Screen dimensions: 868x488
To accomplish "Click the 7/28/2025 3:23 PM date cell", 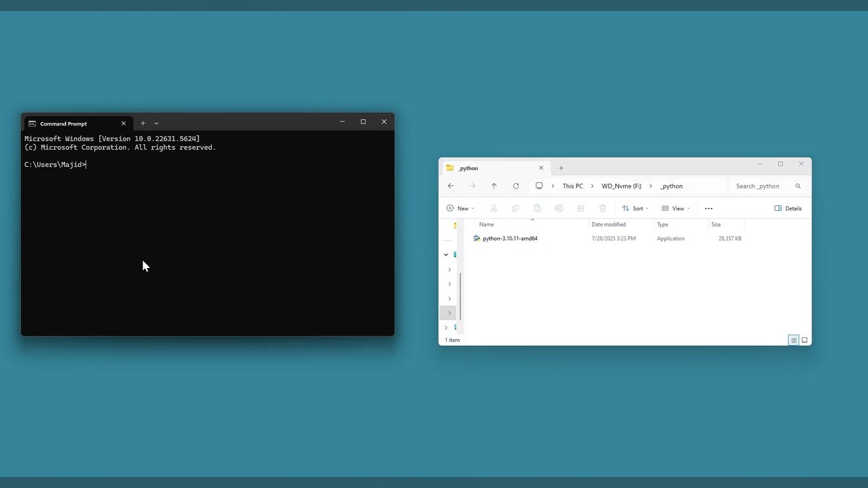I will (x=613, y=239).
